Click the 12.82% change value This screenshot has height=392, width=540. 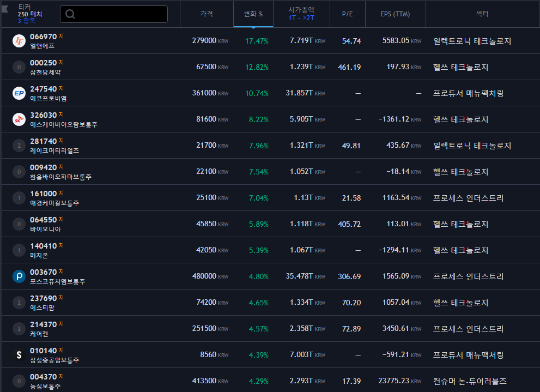257,67
